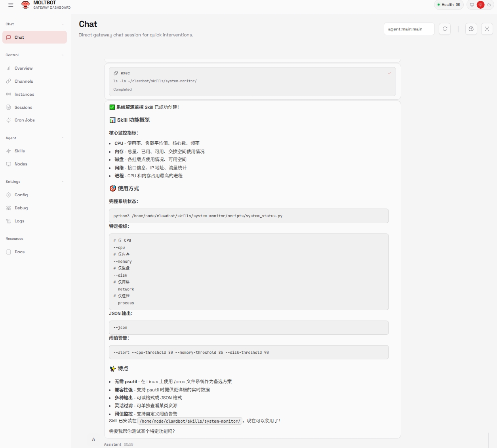The height and width of the screenshot is (448, 497).
Task: Enable dark theme with moon icon
Action: tap(489, 5)
